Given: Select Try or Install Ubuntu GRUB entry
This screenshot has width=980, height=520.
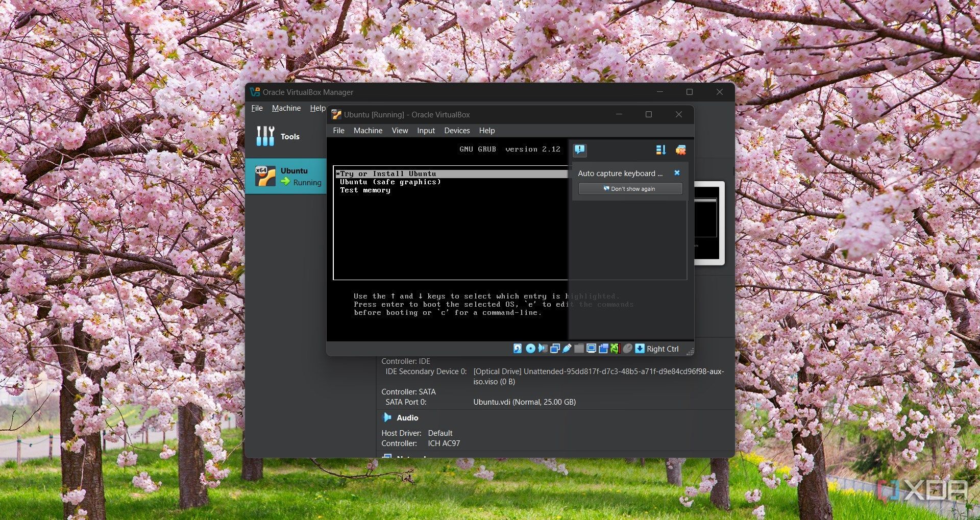Looking at the screenshot, I should pyautogui.click(x=451, y=174).
